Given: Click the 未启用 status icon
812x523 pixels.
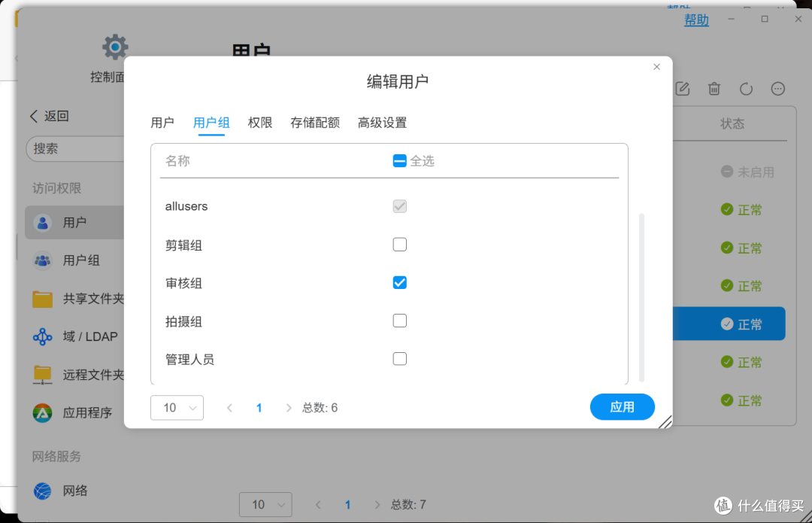Looking at the screenshot, I should tap(727, 172).
